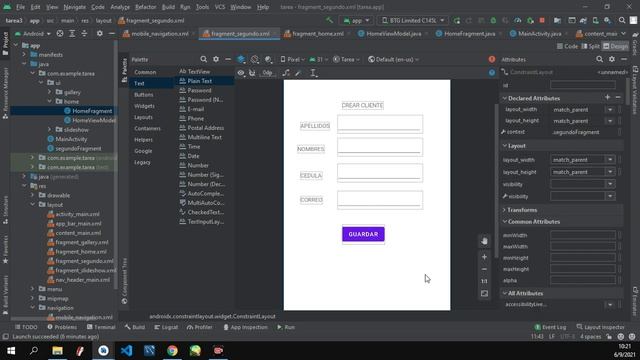The height and width of the screenshot is (360, 640).
Task: Select Buttons category in Palette
Action: [x=144, y=95]
